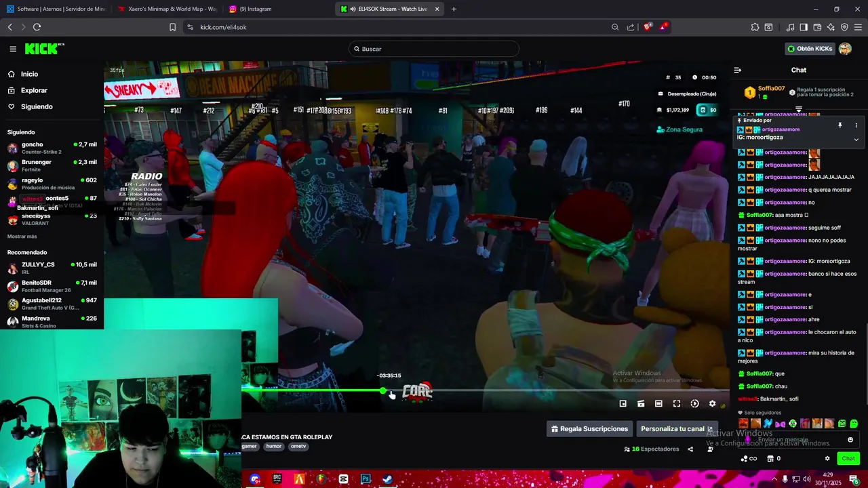Open the goncho channel in following
The height and width of the screenshot is (488, 868).
[52, 148]
